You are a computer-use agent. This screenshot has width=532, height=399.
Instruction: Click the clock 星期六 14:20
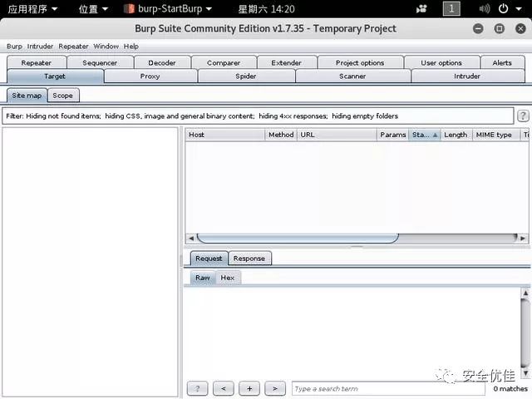[x=266, y=9]
